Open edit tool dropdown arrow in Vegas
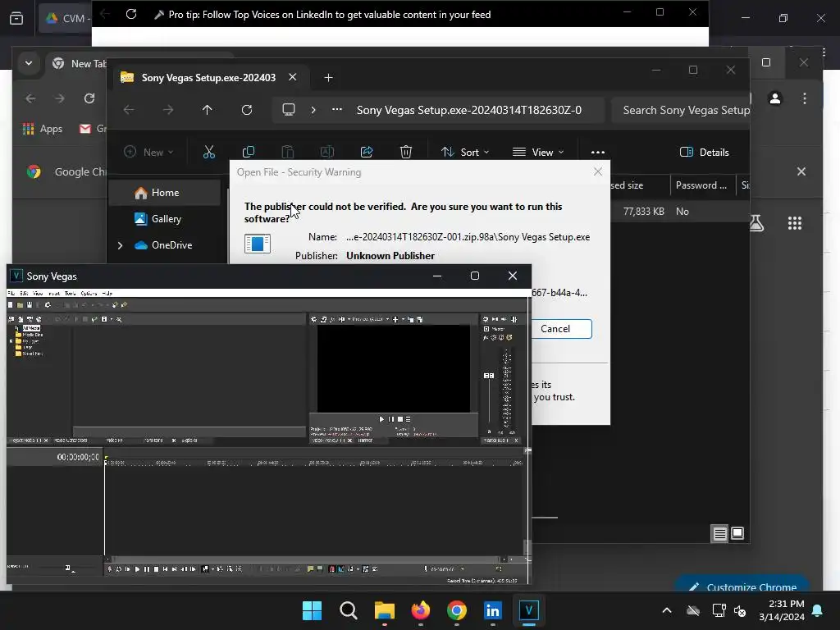840x630 pixels. 212,569
